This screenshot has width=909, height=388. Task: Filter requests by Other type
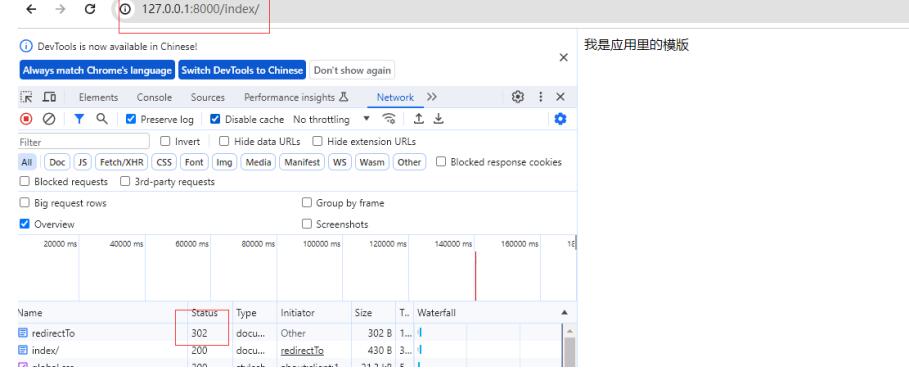[x=409, y=162]
